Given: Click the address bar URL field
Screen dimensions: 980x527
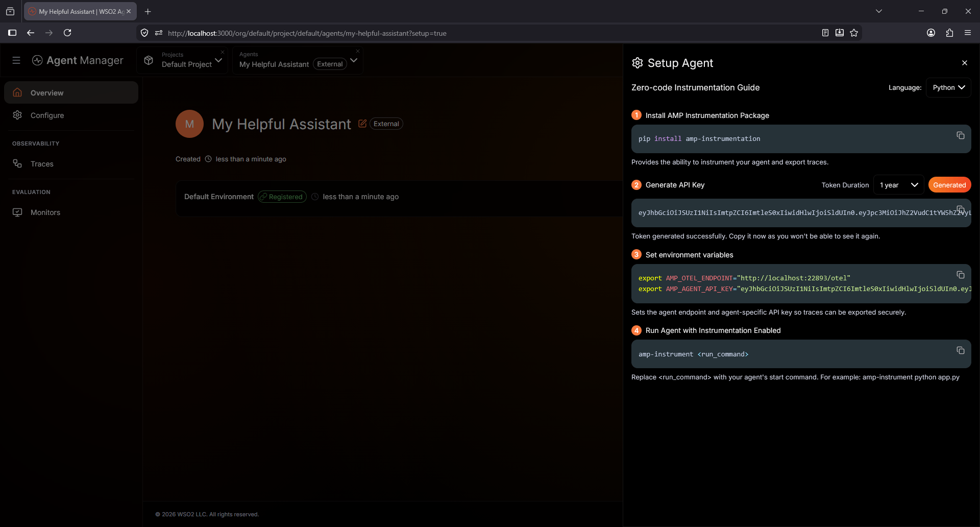Looking at the screenshot, I should coord(307,33).
